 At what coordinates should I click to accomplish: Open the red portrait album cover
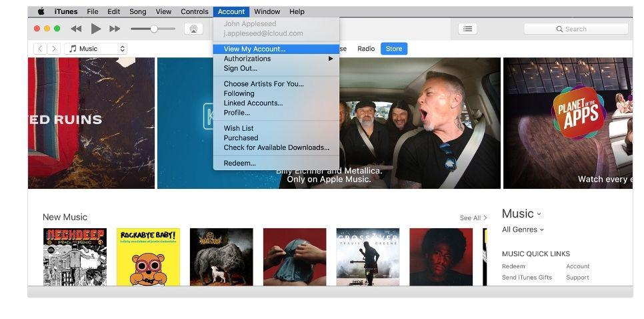pyautogui.click(x=441, y=257)
